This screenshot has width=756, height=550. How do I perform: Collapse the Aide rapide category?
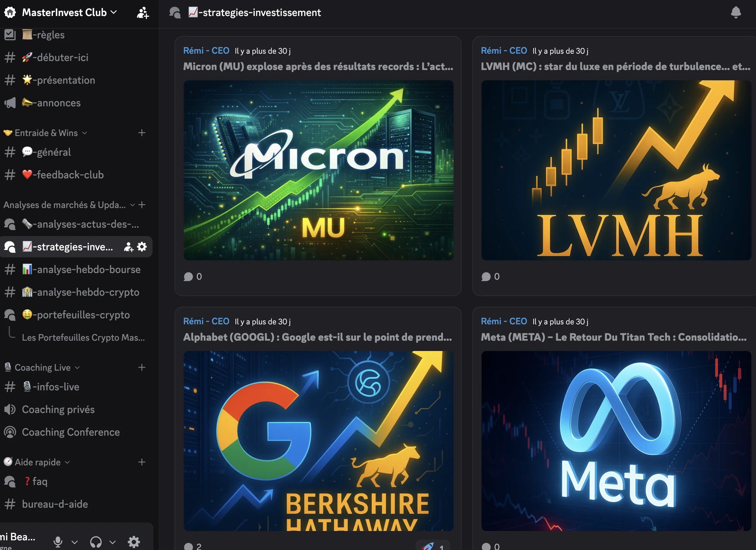point(37,462)
